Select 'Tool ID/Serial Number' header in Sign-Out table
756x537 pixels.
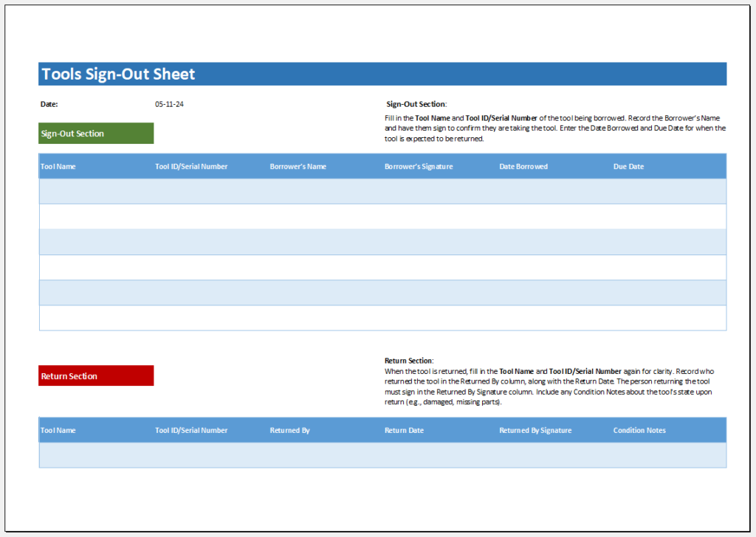pos(191,167)
